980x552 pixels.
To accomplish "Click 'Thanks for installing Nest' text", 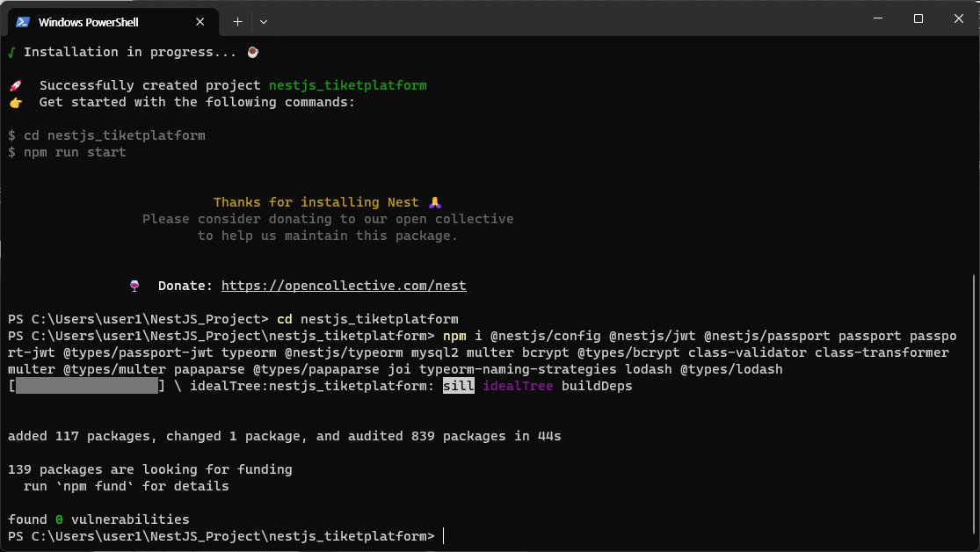I will 316,202.
